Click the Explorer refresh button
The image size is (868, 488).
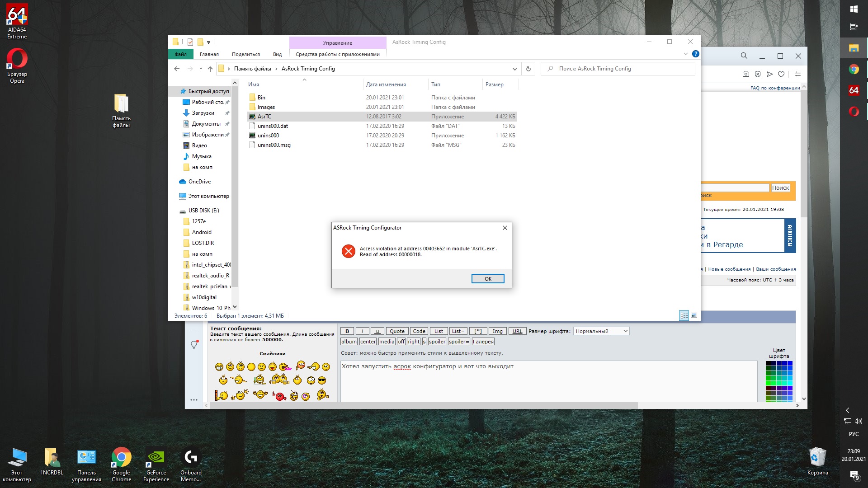(528, 69)
